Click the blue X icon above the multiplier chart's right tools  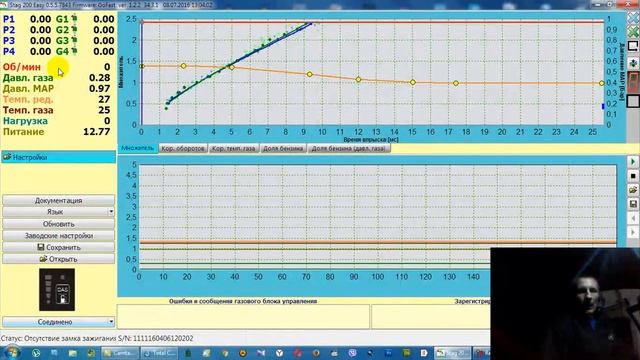633,18
